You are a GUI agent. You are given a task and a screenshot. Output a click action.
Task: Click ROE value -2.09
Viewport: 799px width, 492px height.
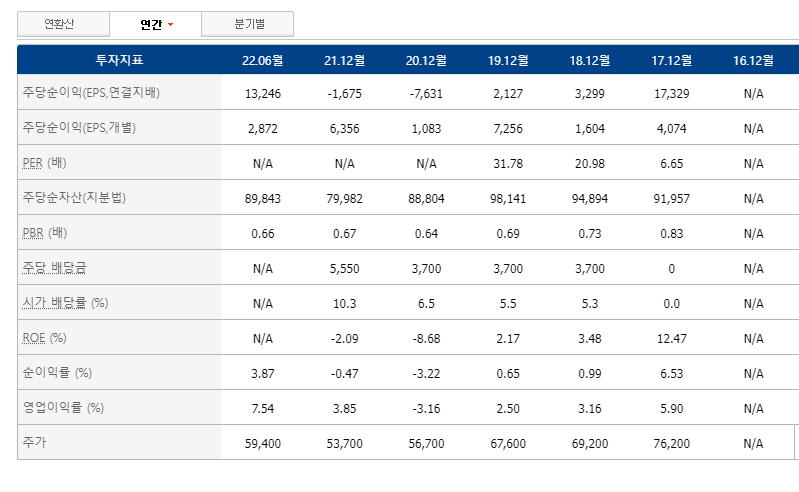click(x=344, y=339)
